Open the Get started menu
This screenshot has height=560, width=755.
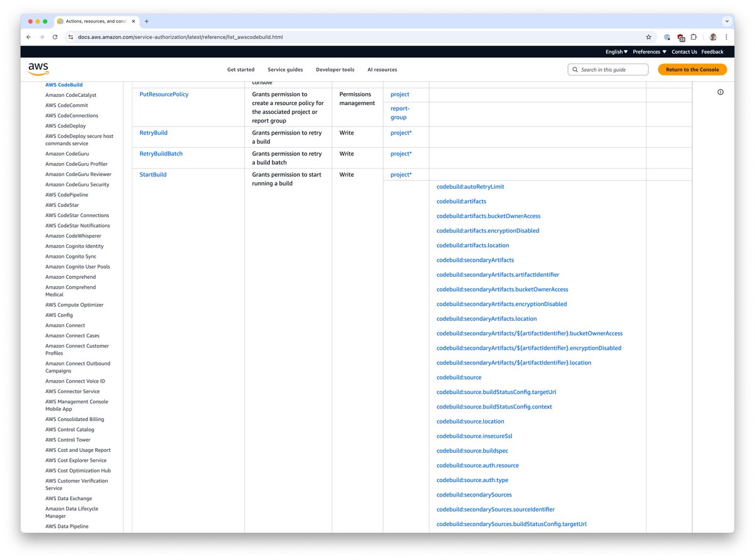[x=241, y=70]
